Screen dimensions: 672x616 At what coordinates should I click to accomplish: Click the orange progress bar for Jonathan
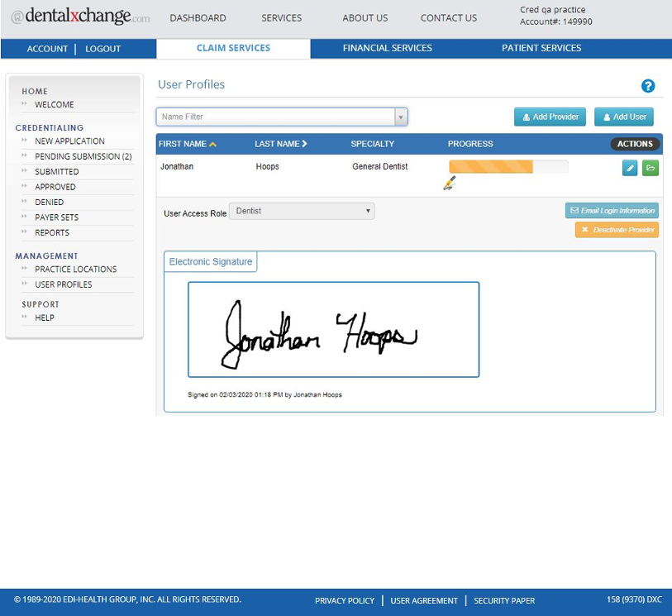point(508,167)
